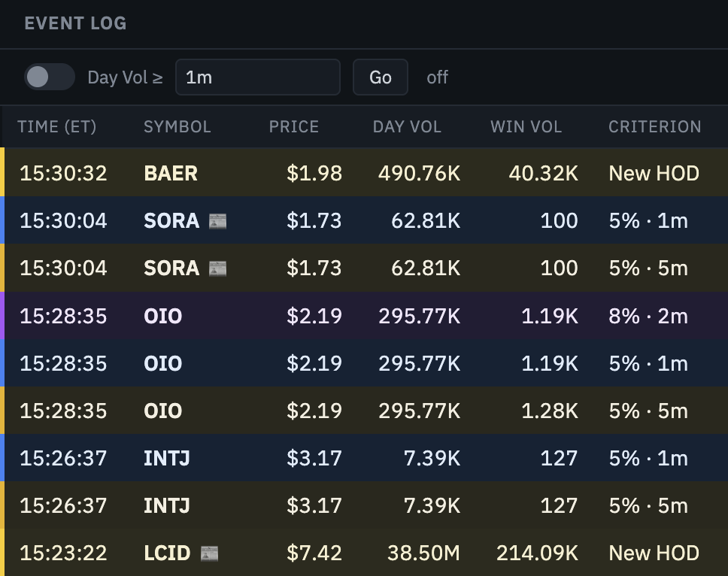
Task: Open news icon on SORA 5% · 5m row
Action: click(x=218, y=268)
